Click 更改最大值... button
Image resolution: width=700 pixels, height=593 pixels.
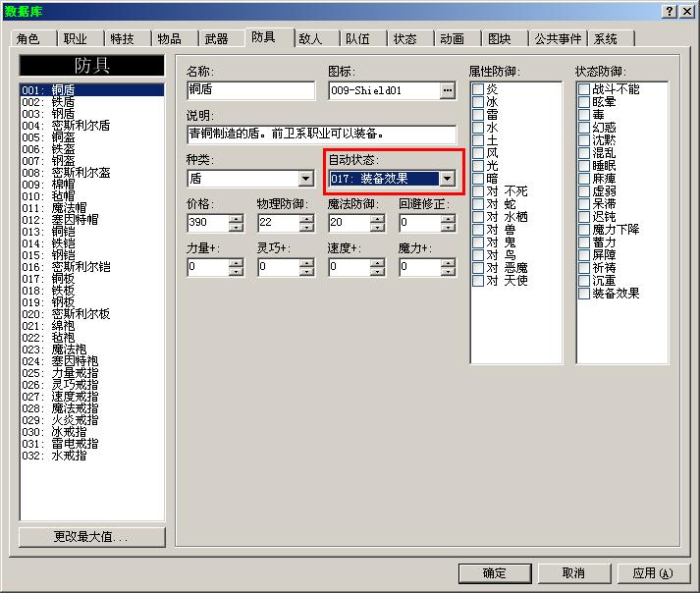(91, 537)
